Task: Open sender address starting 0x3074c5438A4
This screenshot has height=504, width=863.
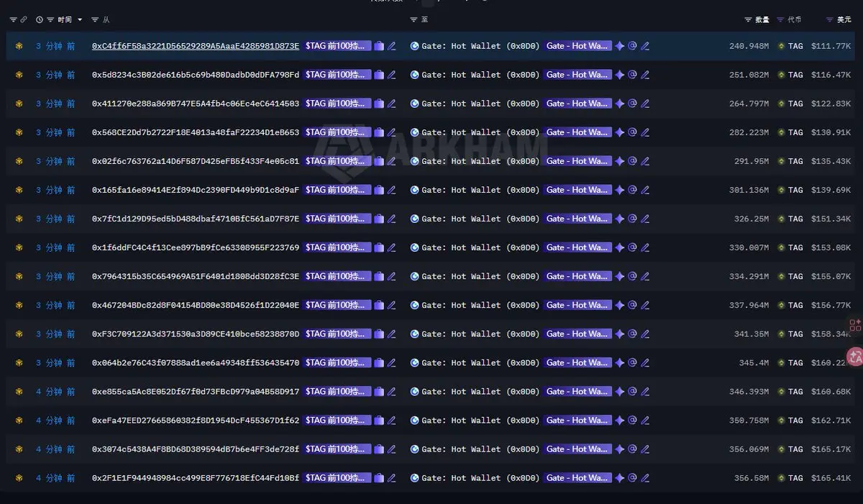Action: [x=196, y=449]
